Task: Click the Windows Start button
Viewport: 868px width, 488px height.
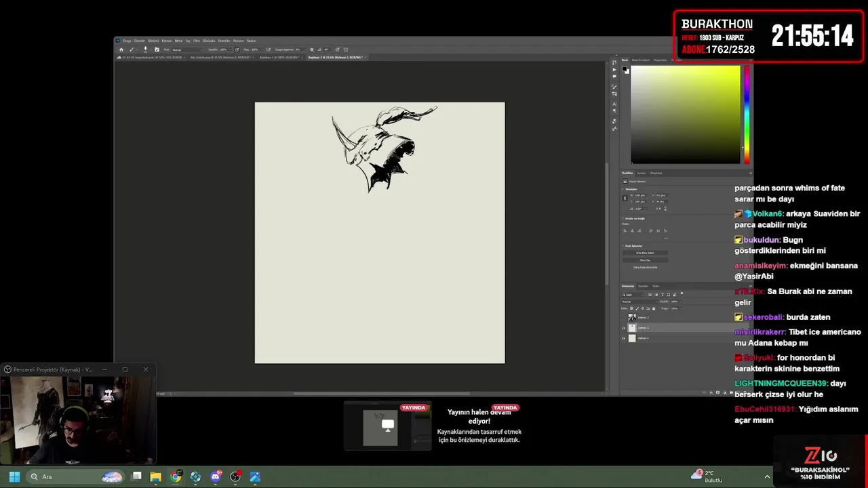Action: pyautogui.click(x=14, y=476)
